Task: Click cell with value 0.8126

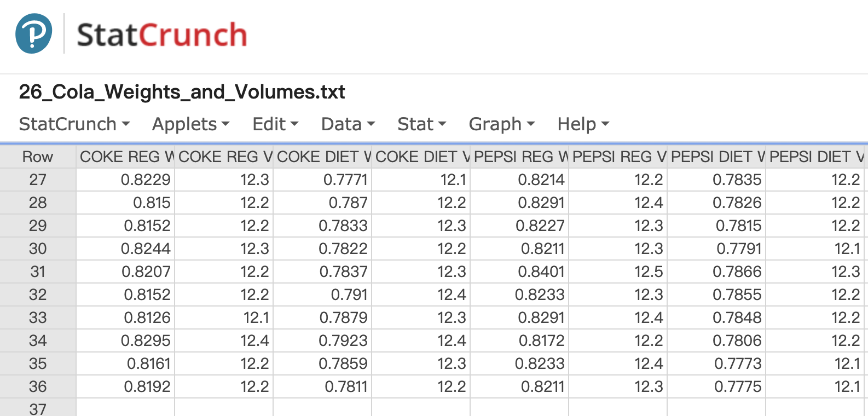Action: tap(125, 317)
